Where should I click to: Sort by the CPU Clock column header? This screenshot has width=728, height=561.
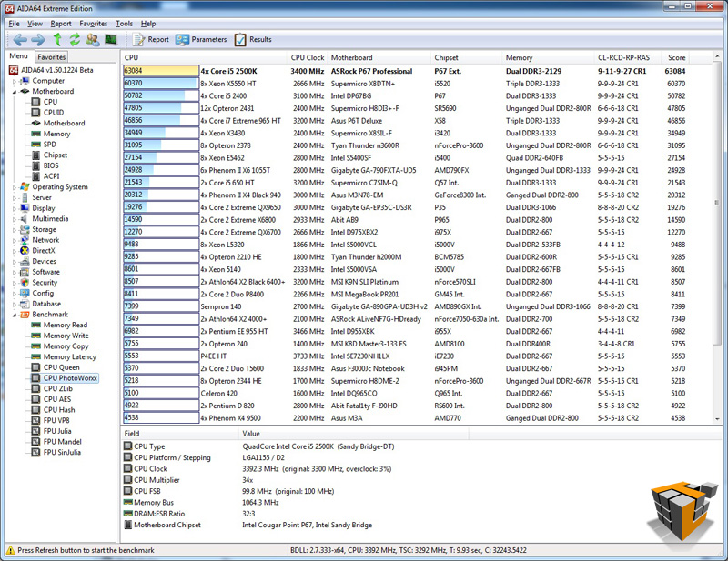click(x=308, y=57)
